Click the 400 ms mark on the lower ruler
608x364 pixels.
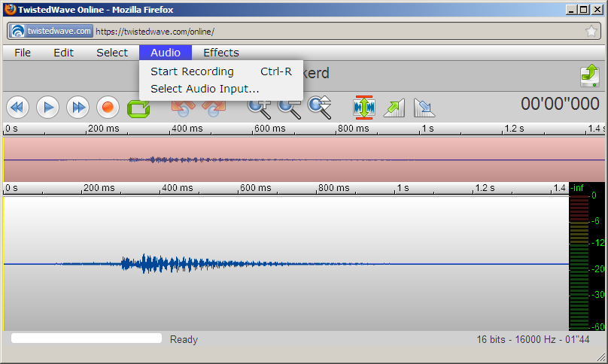[177, 188]
